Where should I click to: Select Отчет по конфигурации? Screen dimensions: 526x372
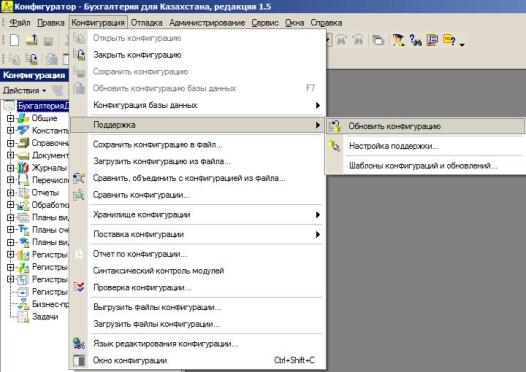coord(198,254)
